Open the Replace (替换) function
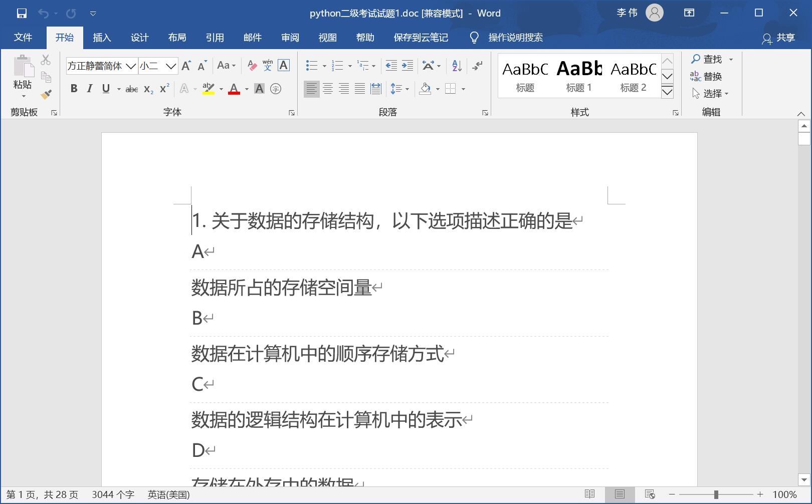812x504 pixels. click(709, 76)
